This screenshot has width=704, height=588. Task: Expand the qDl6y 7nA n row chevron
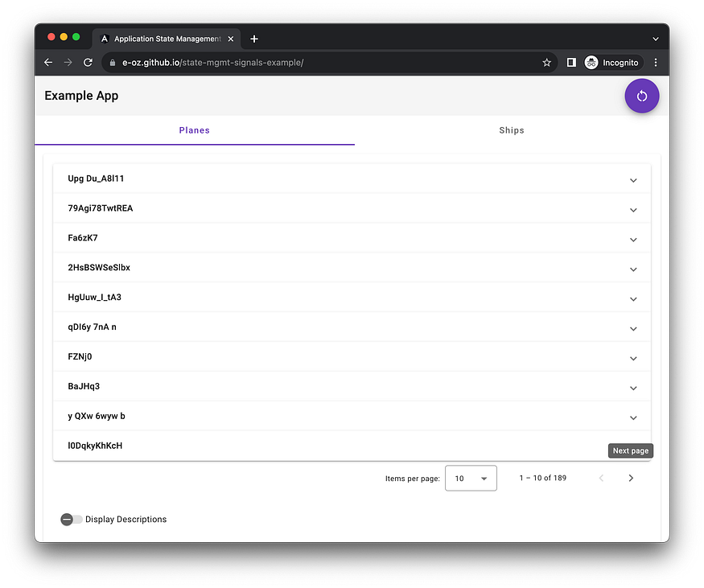633,328
